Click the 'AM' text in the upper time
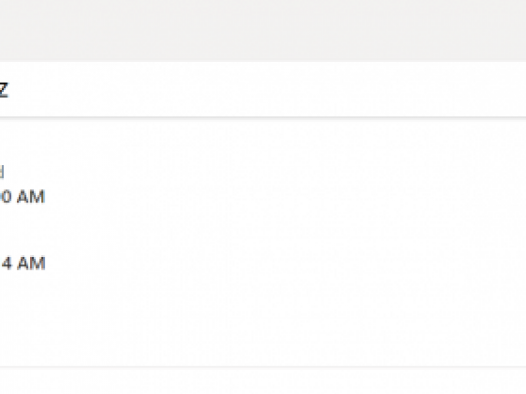The width and height of the screenshot is (526, 394). [x=31, y=197]
